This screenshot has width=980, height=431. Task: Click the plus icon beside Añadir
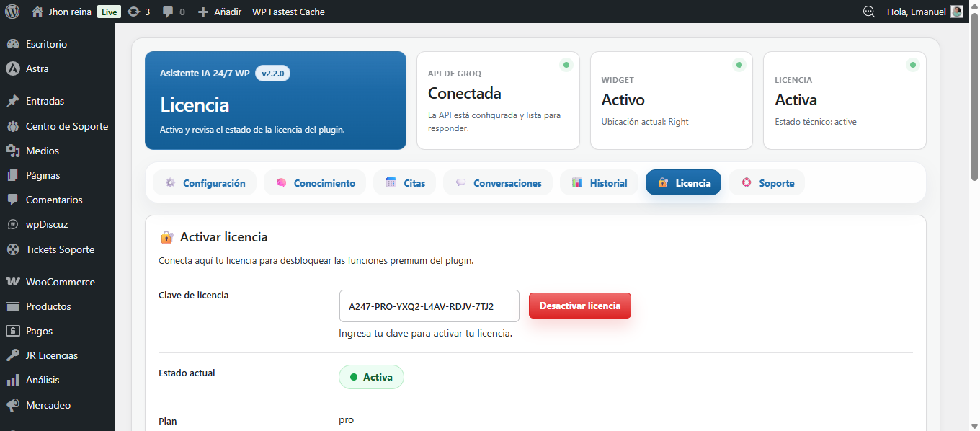(203, 12)
